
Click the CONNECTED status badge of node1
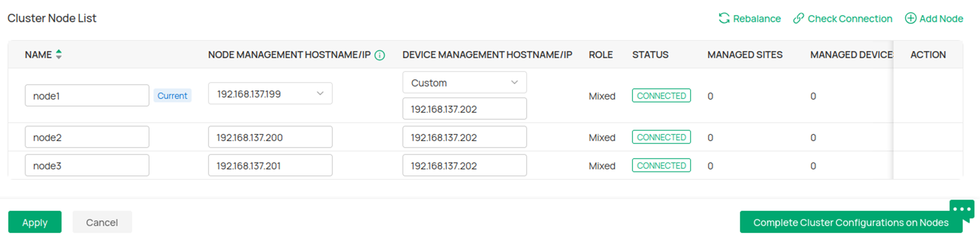pos(661,96)
